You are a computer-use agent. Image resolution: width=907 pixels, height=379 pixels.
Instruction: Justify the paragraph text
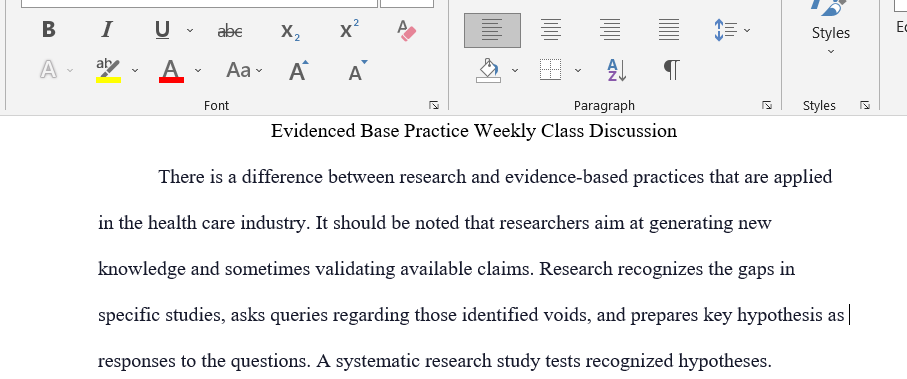(x=669, y=30)
